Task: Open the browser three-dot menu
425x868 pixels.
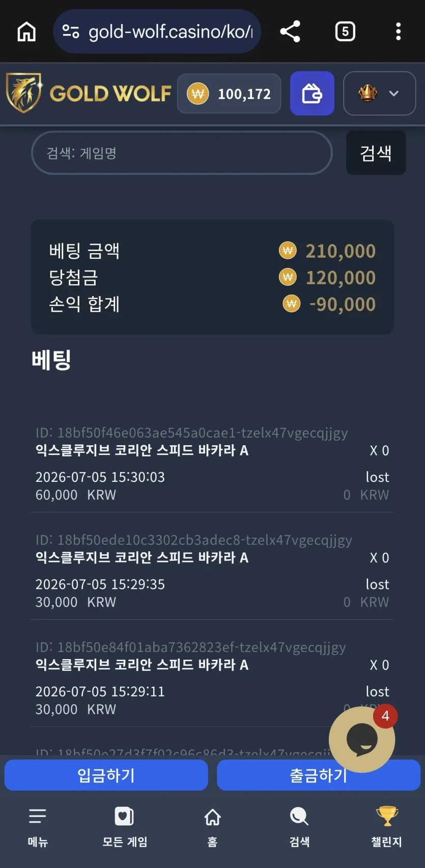Action: pos(398,32)
